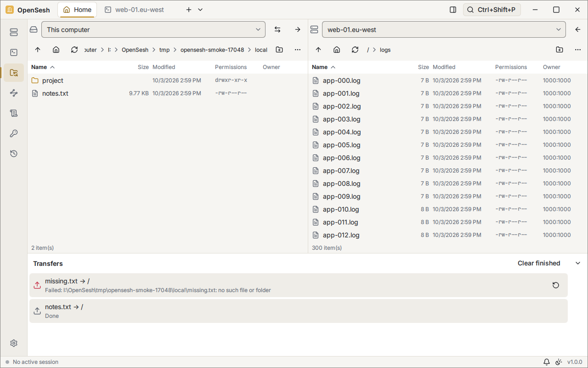This screenshot has width=588, height=368.
Task: Open the notifications bell in status bar
Action: (547, 362)
